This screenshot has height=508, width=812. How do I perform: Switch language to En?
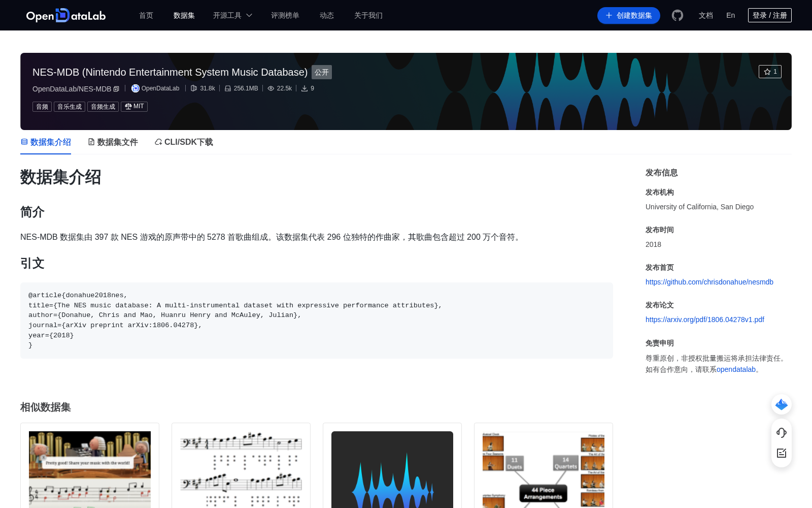coord(730,15)
